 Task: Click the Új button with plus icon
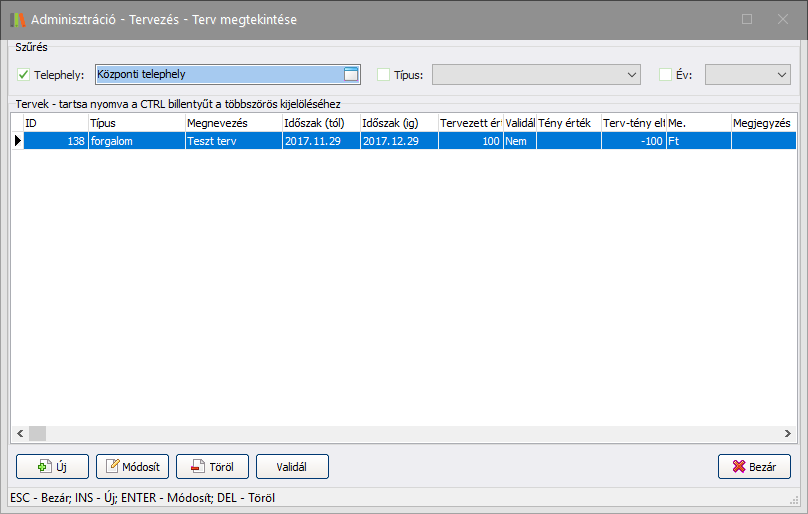52,467
